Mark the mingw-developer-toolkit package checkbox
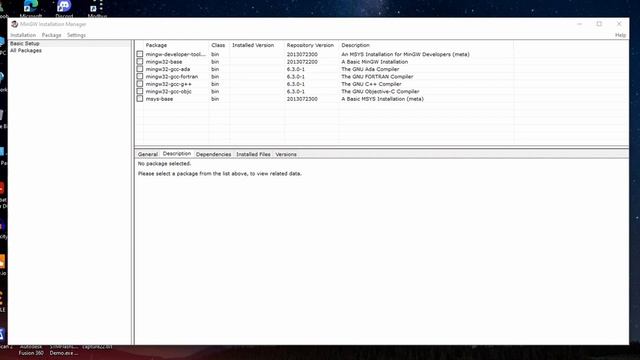 [140, 54]
